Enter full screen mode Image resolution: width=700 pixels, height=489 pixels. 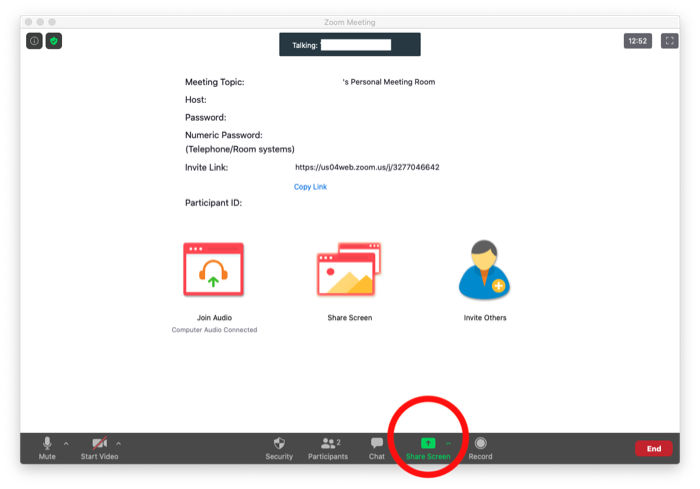tap(669, 41)
